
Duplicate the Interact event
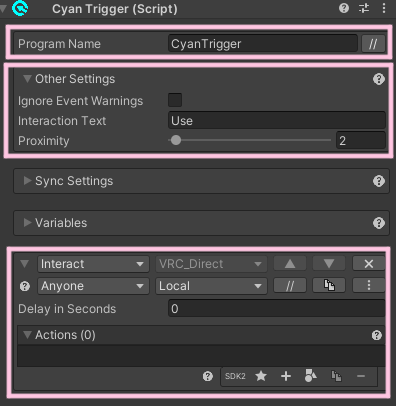tap(329, 285)
